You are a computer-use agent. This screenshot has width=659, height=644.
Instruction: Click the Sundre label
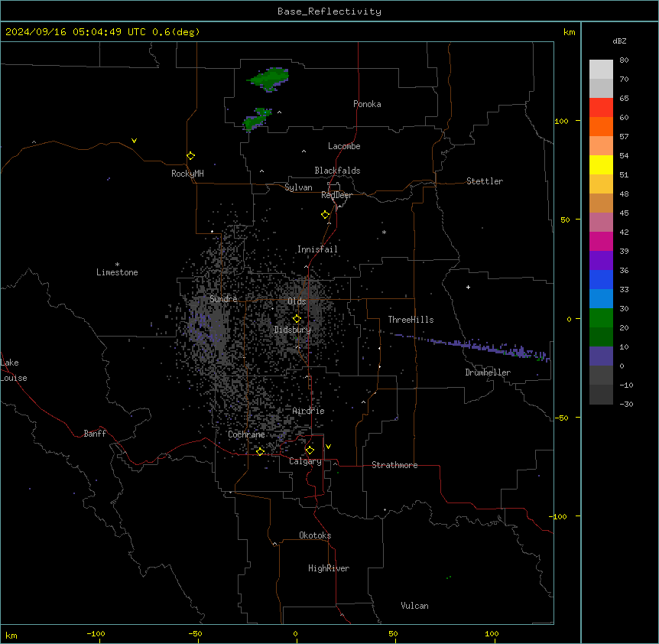(x=223, y=299)
